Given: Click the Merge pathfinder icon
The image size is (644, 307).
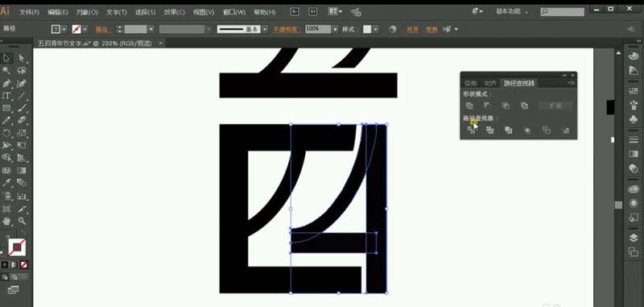Looking at the screenshot, I should pos(509,130).
